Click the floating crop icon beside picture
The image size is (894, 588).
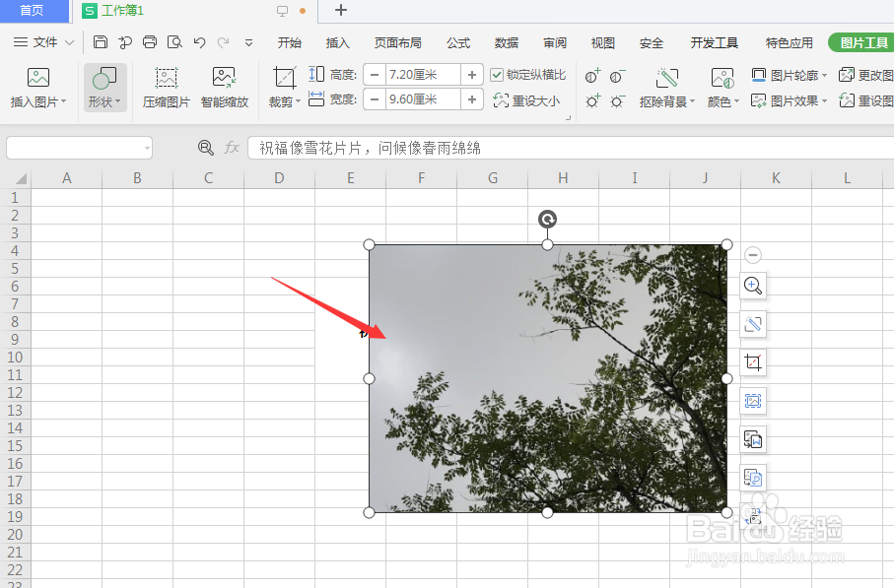[753, 362]
